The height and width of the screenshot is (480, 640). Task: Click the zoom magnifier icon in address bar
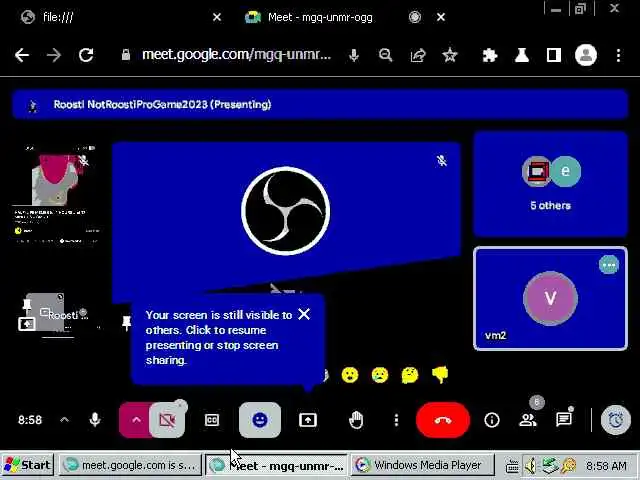(385, 55)
